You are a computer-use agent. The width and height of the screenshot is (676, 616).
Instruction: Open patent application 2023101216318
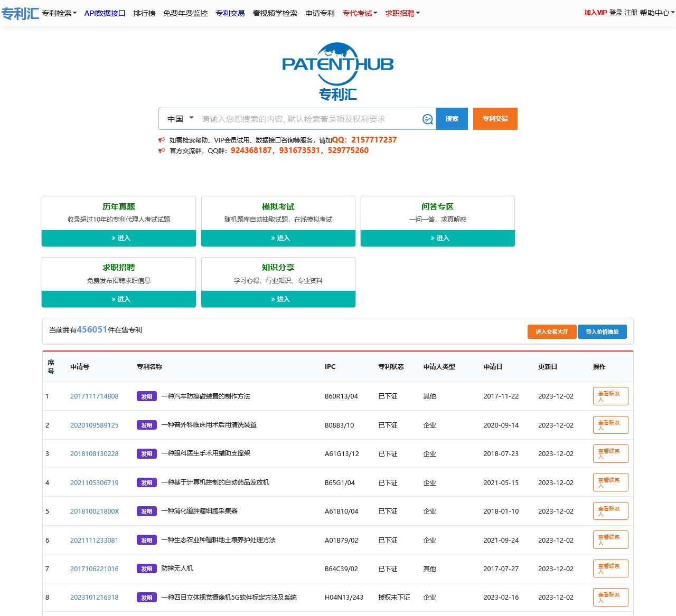[x=95, y=598]
